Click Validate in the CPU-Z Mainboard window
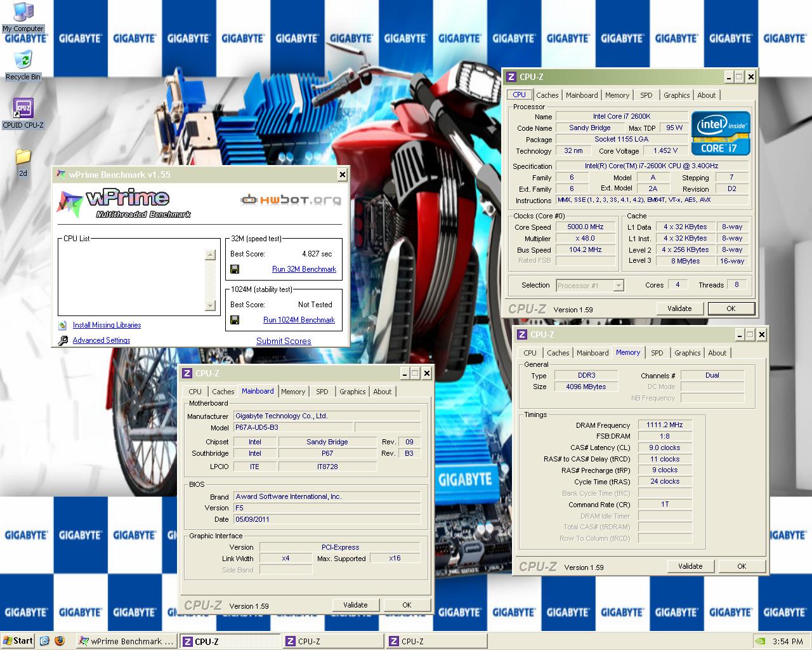 (355, 605)
